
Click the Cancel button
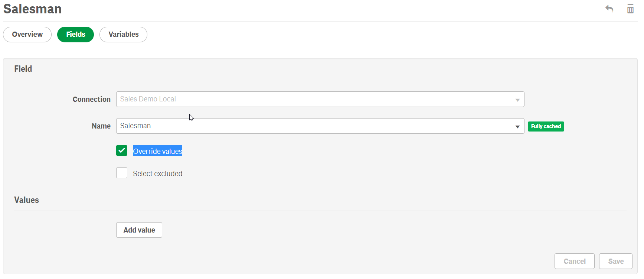pos(574,261)
